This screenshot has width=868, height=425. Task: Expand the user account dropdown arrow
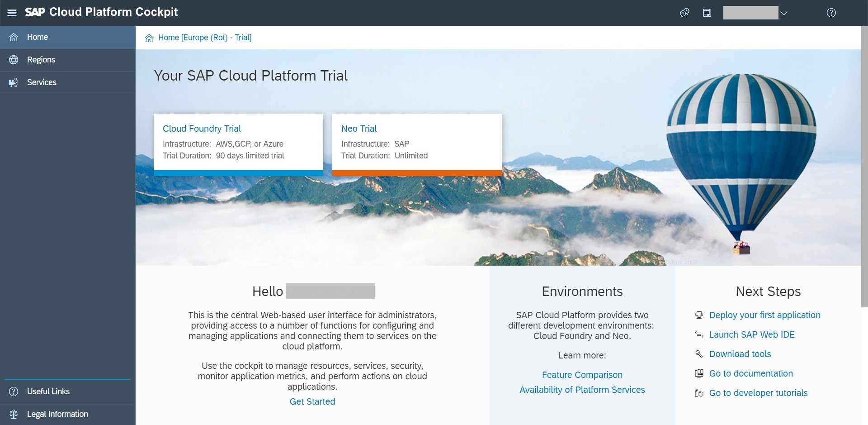(784, 13)
